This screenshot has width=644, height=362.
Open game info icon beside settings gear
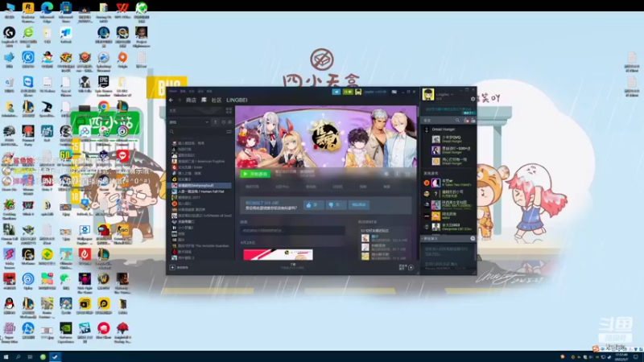click(397, 174)
